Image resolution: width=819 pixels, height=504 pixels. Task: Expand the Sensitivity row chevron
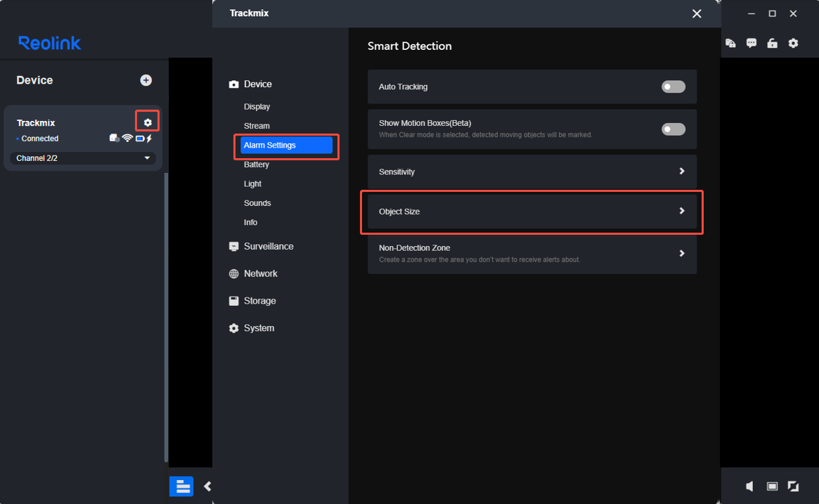click(x=682, y=172)
